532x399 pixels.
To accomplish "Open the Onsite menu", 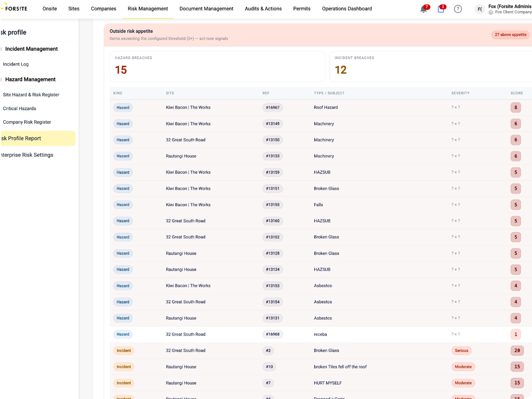I will point(50,8).
